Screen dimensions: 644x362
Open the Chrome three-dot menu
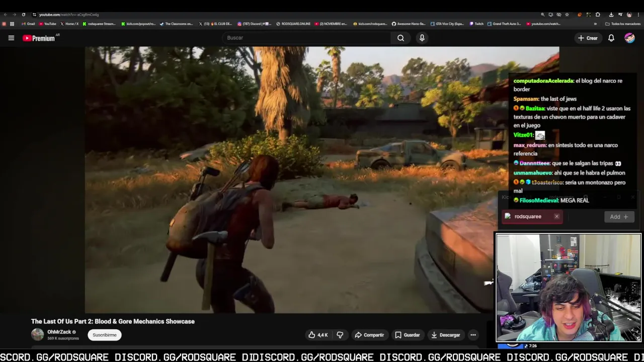[x=638, y=15]
